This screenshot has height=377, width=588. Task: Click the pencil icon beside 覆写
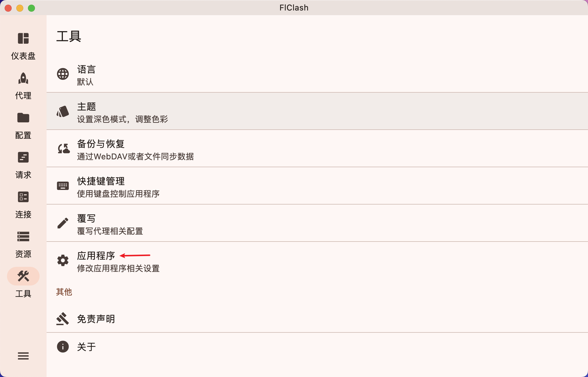click(63, 223)
